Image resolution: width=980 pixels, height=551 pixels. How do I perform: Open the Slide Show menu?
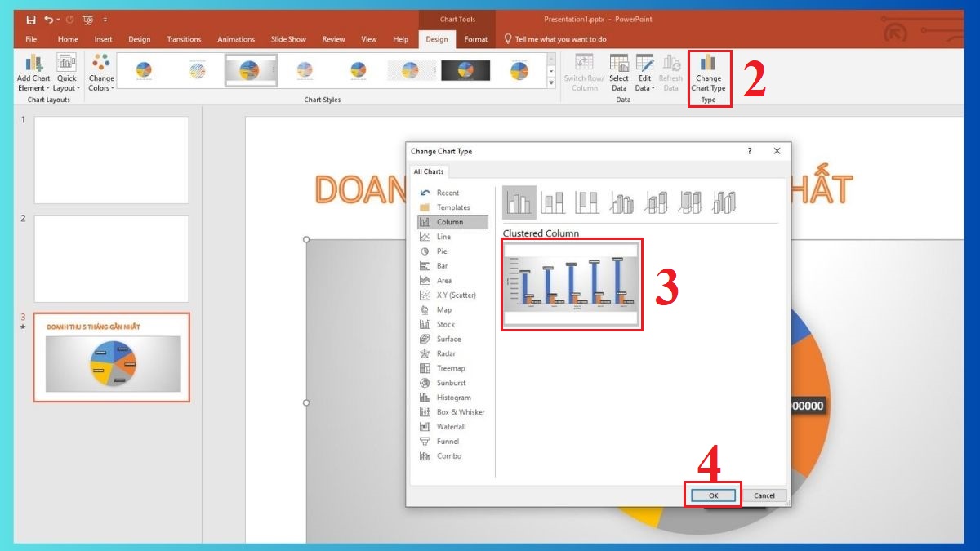tap(288, 38)
